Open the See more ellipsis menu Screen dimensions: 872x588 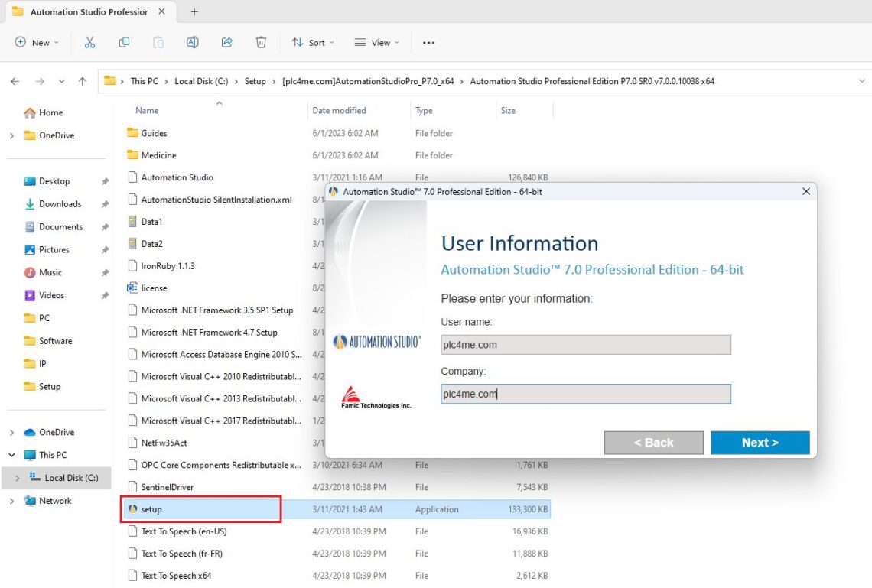[428, 43]
